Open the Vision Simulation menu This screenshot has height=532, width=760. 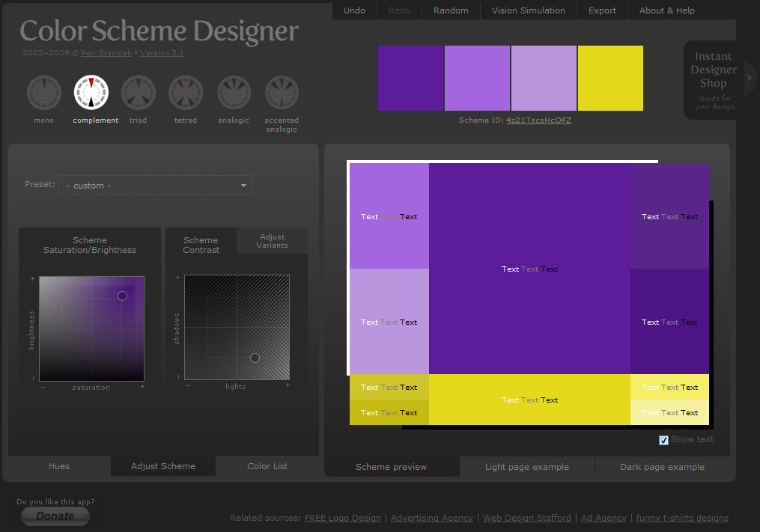(529, 10)
